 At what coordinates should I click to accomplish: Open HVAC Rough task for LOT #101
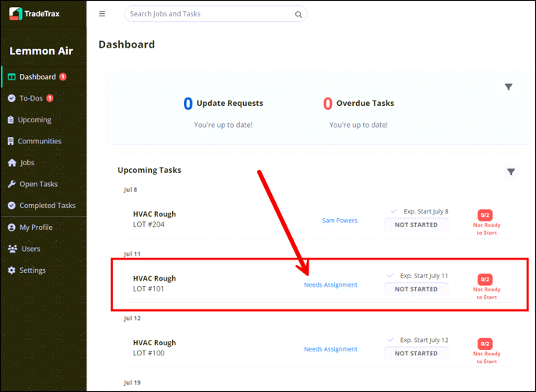coord(154,278)
